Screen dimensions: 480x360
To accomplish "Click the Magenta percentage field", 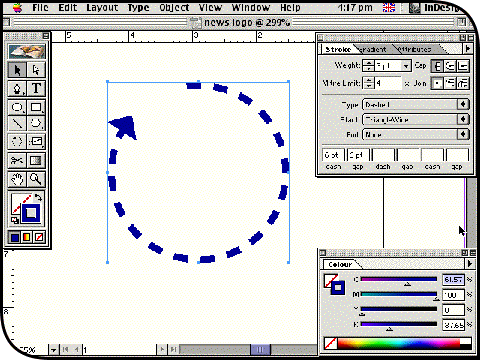I will [453, 295].
